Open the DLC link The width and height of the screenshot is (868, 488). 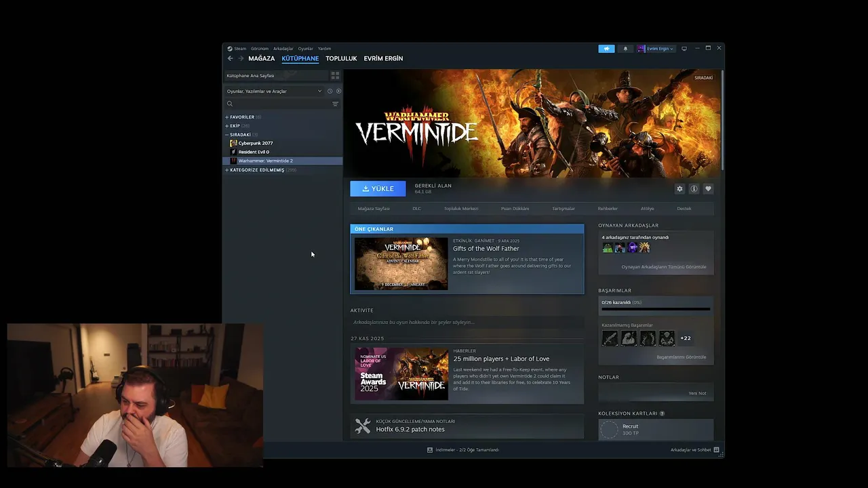[x=416, y=209]
